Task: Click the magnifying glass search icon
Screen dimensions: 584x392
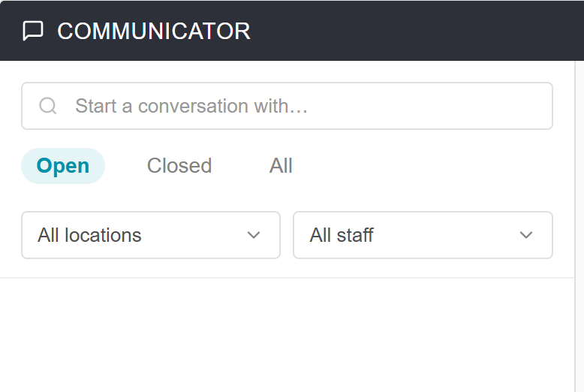Action: [48, 106]
